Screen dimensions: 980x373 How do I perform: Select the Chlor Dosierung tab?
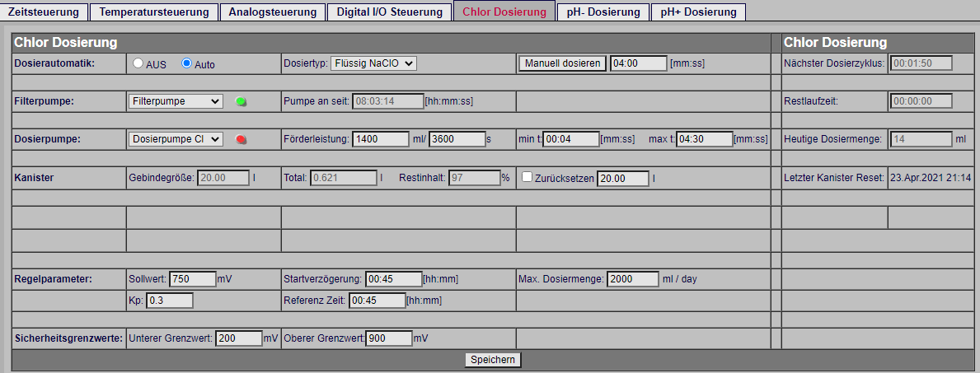[504, 12]
